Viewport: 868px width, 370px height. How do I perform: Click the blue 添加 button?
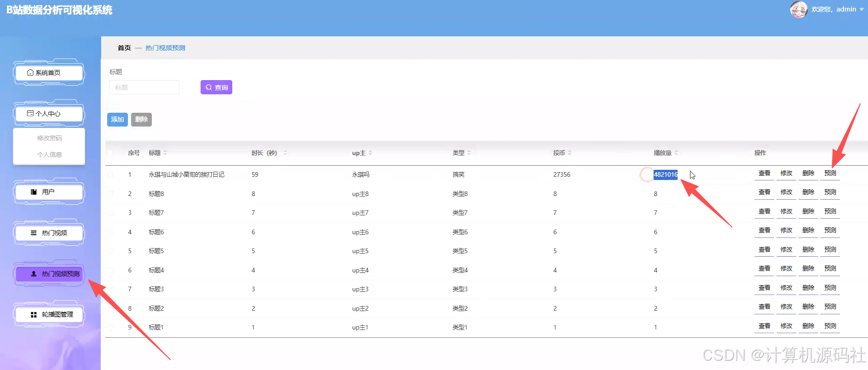coord(117,120)
